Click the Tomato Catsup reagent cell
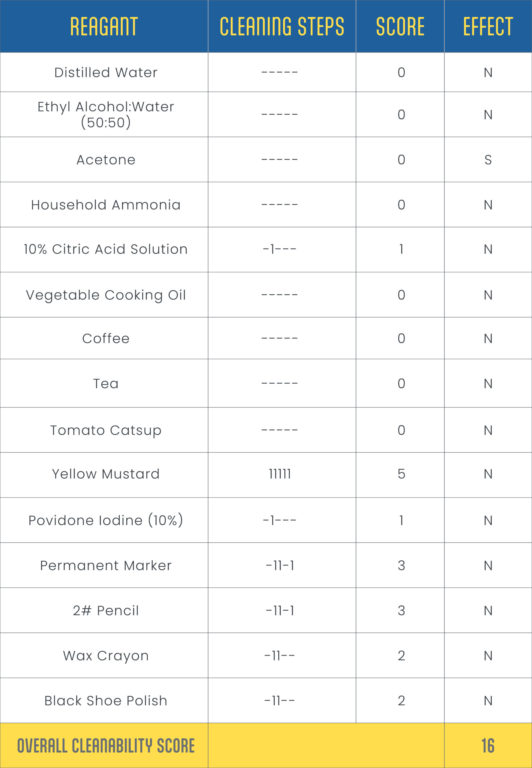The width and height of the screenshot is (532, 768). [106, 430]
